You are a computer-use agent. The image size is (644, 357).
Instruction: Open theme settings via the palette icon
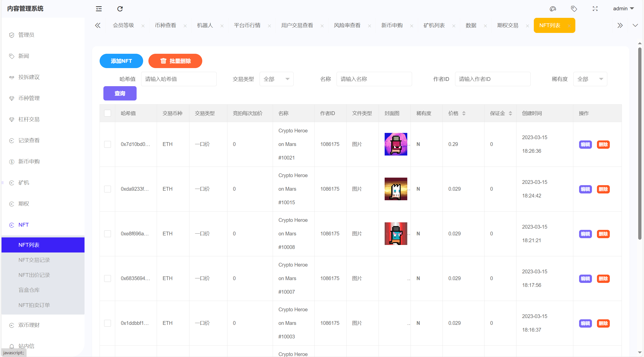tap(553, 9)
